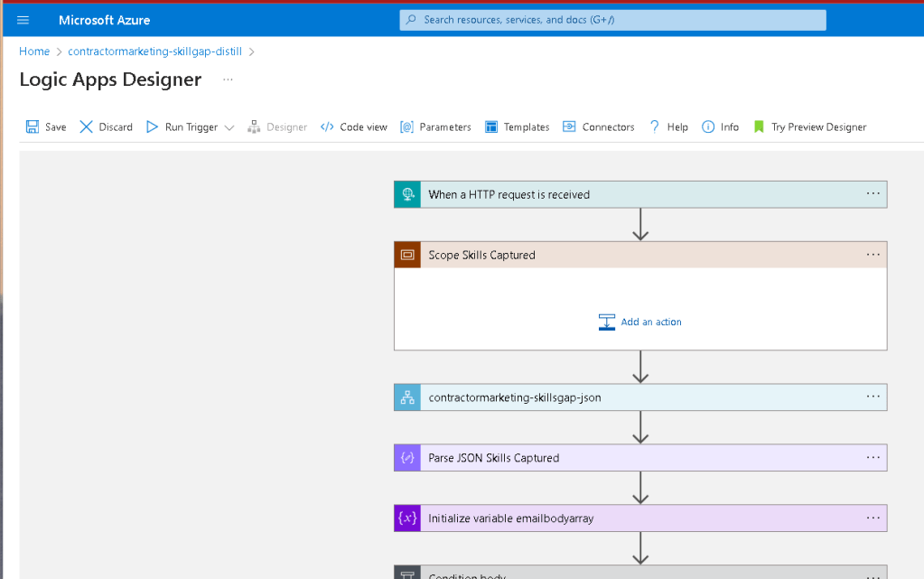
Task: Click the Try Preview Designer bookmark icon
Action: click(759, 126)
